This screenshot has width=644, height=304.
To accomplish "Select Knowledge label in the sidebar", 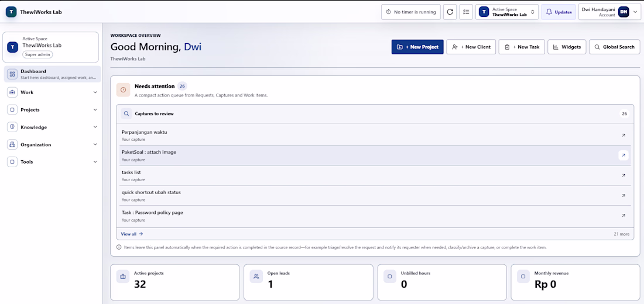I will pyautogui.click(x=34, y=127).
